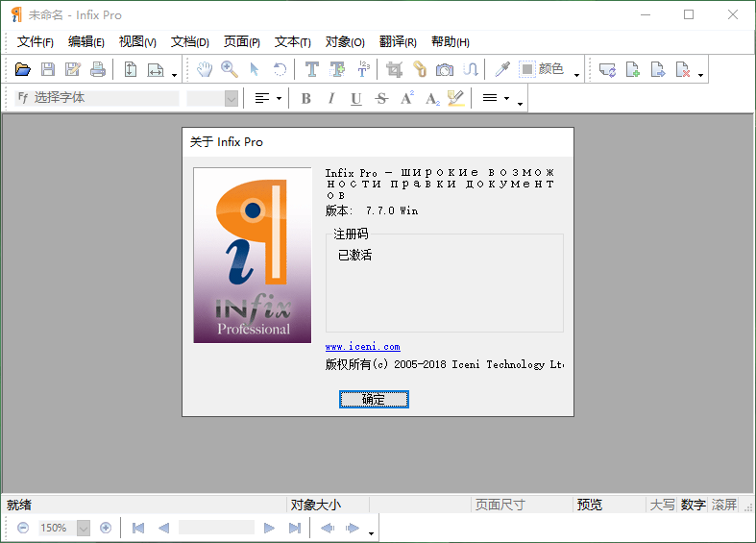Select the Object arrow pointer tool

pyautogui.click(x=255, y=69)
